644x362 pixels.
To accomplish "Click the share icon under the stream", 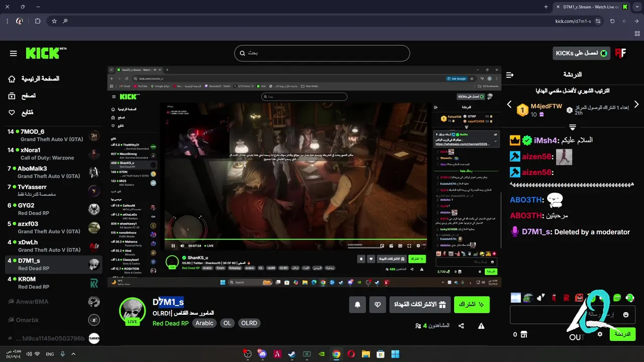I will tap(461, 326).
